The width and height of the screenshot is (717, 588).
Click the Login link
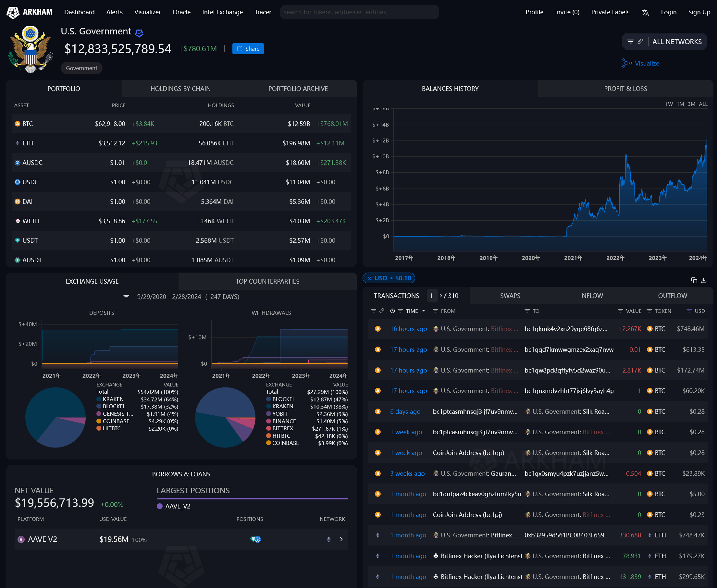[x=668, y=12]
